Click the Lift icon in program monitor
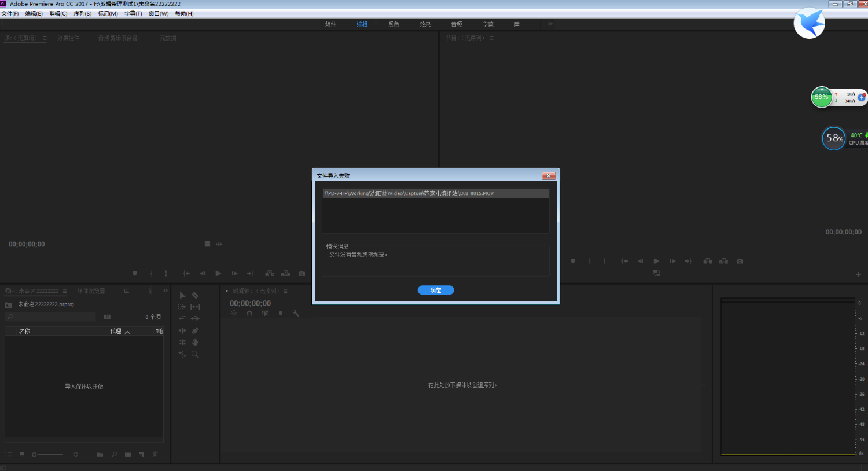Image resolution: width=868 pixels, height=471 pixels. click(x=708, y=261)
